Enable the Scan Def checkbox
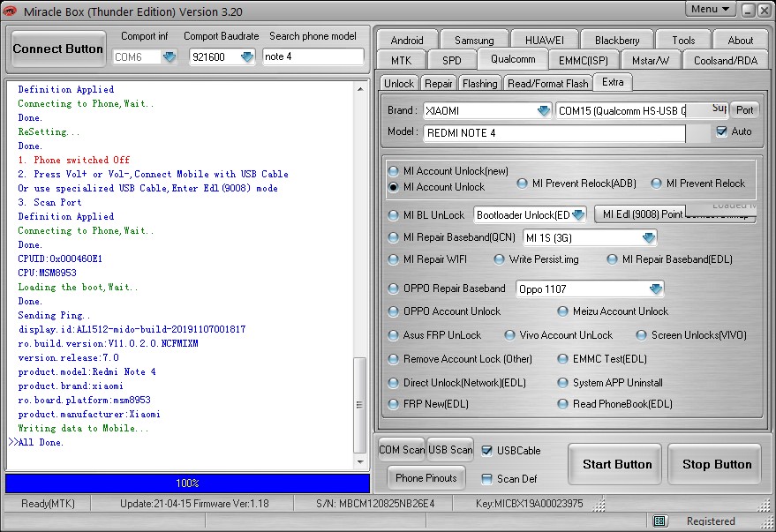This screenshot has height=532, width=776. 486,478
